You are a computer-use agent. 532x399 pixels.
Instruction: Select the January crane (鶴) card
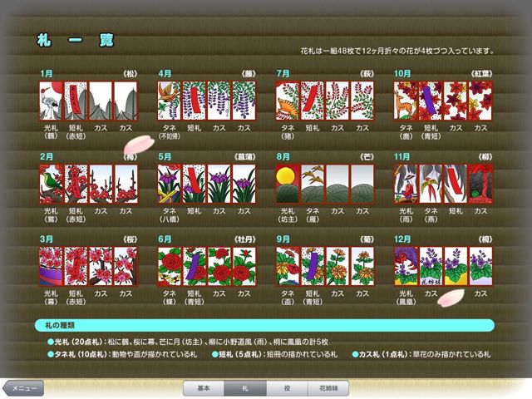pyautogui.click(x=51, y=101)
